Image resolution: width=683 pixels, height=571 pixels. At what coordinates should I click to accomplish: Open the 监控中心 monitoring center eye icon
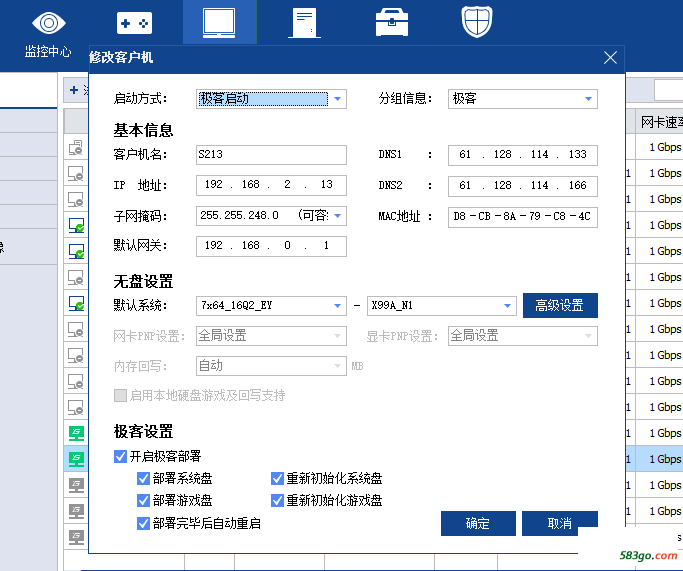(x=48, y=23)
